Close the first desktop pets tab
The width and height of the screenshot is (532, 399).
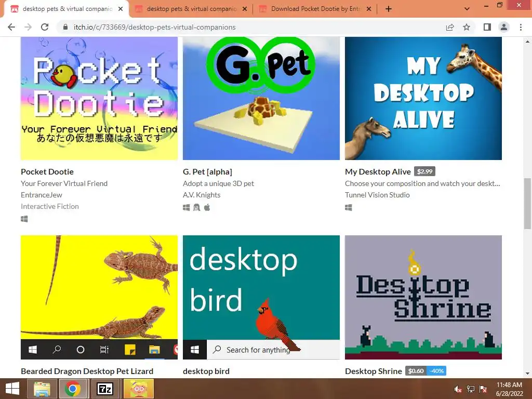coord(121,9)
